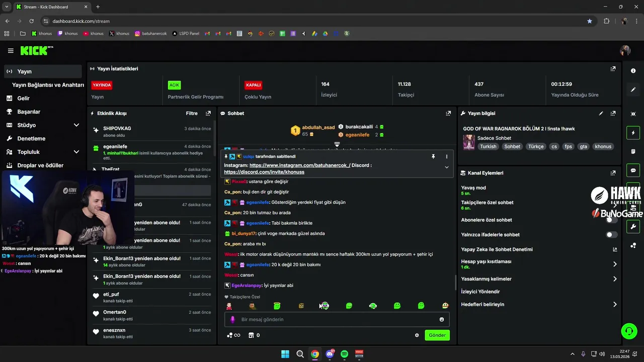This screenshot has height=362, width=644.
Task: Open chat settings gear icon
Action: click(x=417, y=335)
